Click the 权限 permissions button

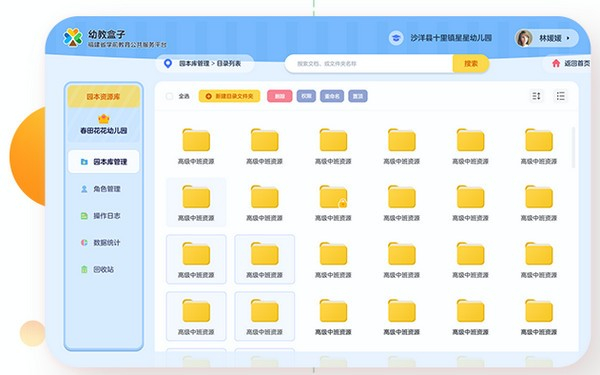point(306,96)
